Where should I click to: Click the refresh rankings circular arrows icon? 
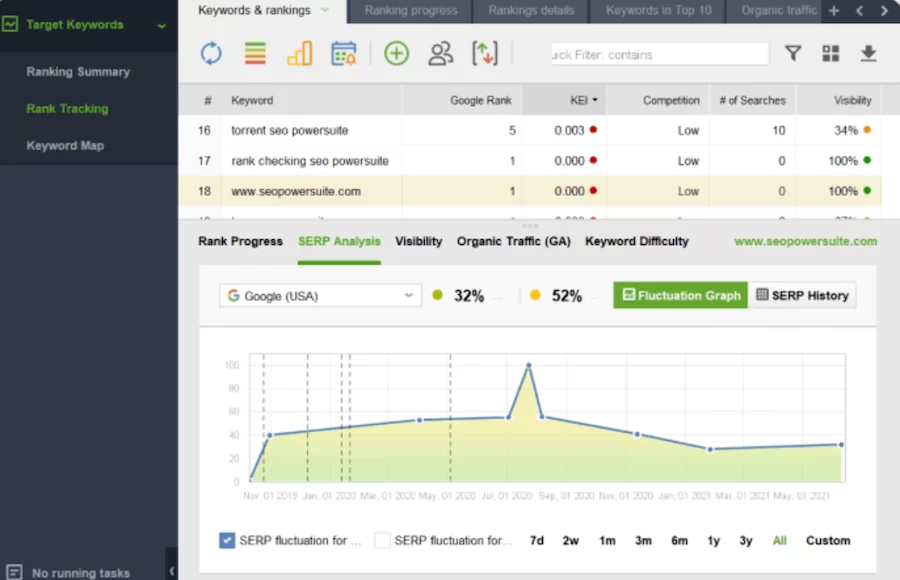(211, 53)
